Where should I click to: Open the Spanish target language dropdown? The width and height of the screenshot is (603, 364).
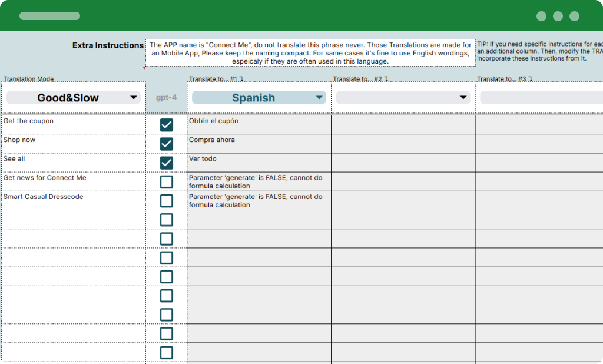coord(259,97)
